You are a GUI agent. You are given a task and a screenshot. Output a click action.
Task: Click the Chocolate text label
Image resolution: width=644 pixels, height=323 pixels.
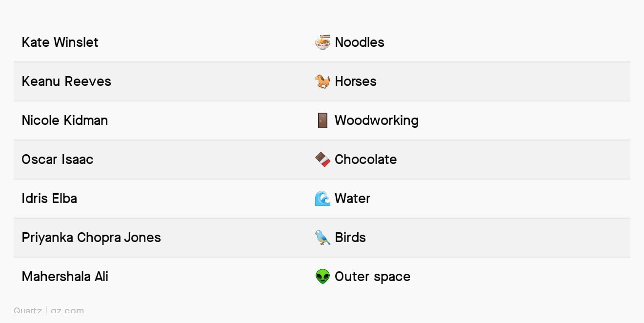click(x=366, y=160)
